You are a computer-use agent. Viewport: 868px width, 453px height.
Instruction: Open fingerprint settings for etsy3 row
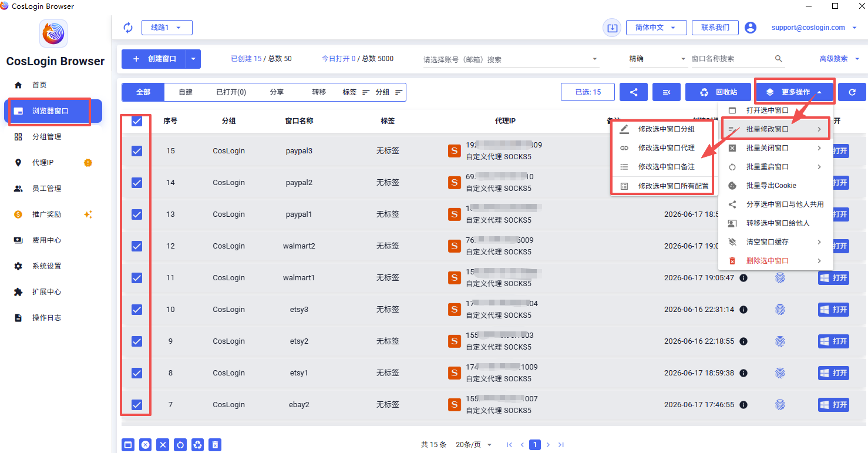pyautogui.click(x=780, y=309)
